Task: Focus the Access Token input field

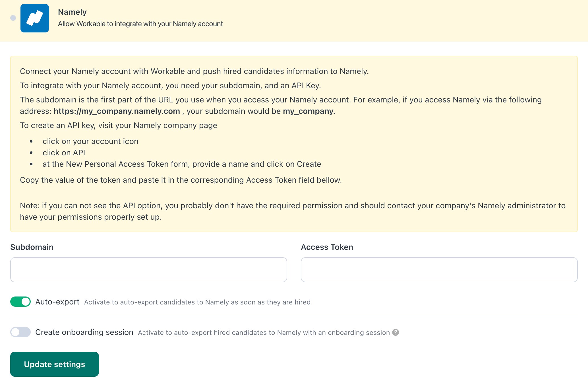Action: (439, 270)
